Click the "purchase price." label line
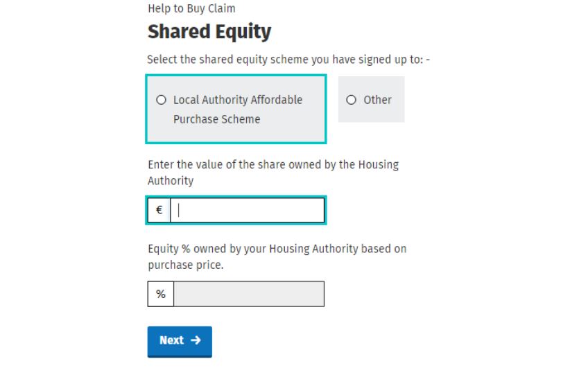 (185, 265)
